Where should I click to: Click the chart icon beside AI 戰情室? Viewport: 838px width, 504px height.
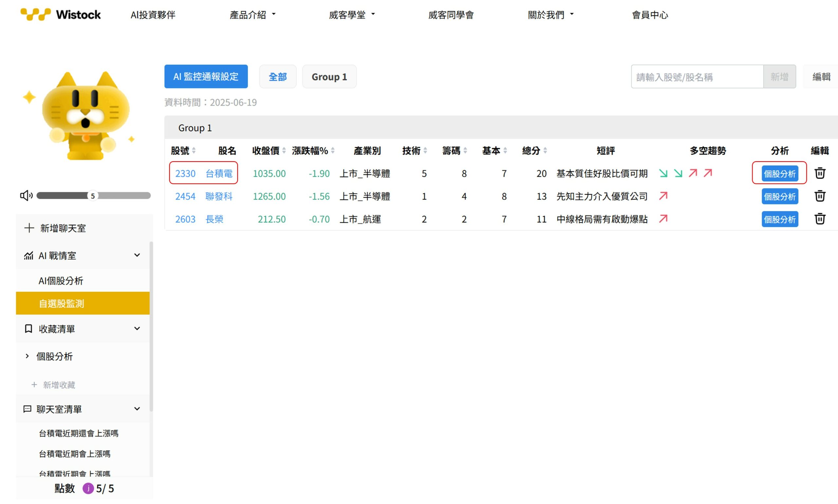click(x=29, y=255)
